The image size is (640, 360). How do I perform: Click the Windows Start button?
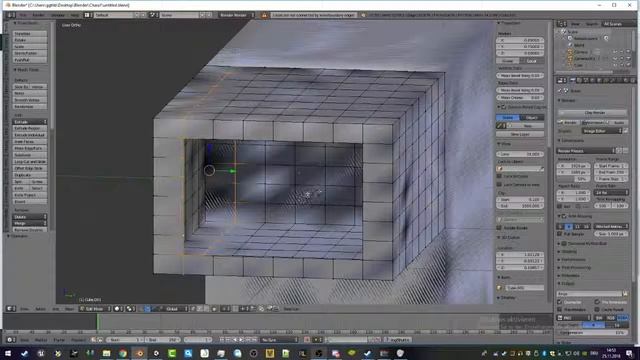point(8,353)
